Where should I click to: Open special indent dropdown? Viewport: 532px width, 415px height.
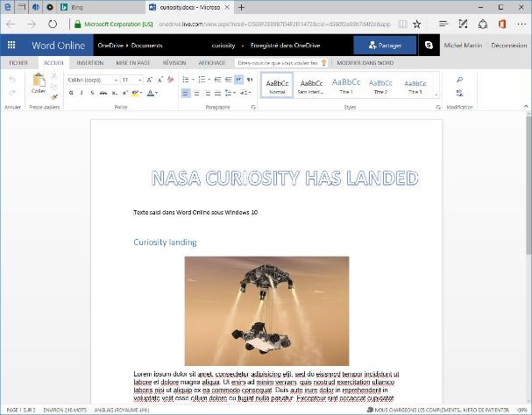[x=245, y=93]
